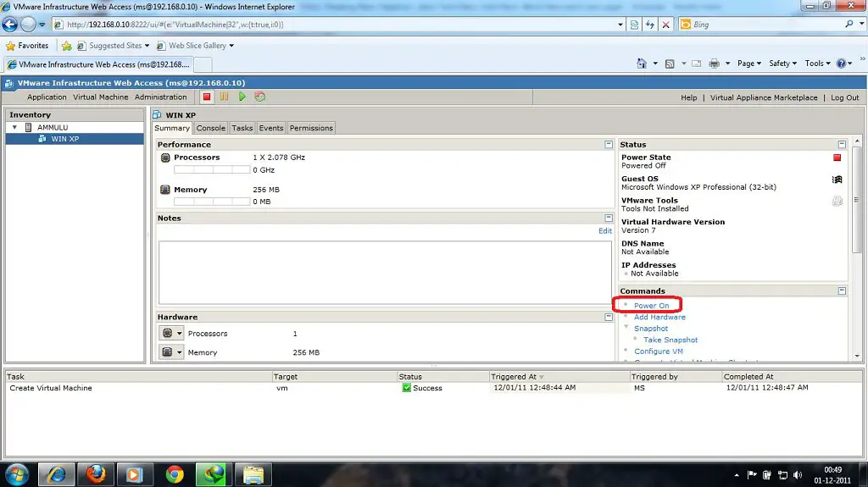Open Windows Explorer folder on taskbar
This screenshot has height=487, width=868.
253,475
